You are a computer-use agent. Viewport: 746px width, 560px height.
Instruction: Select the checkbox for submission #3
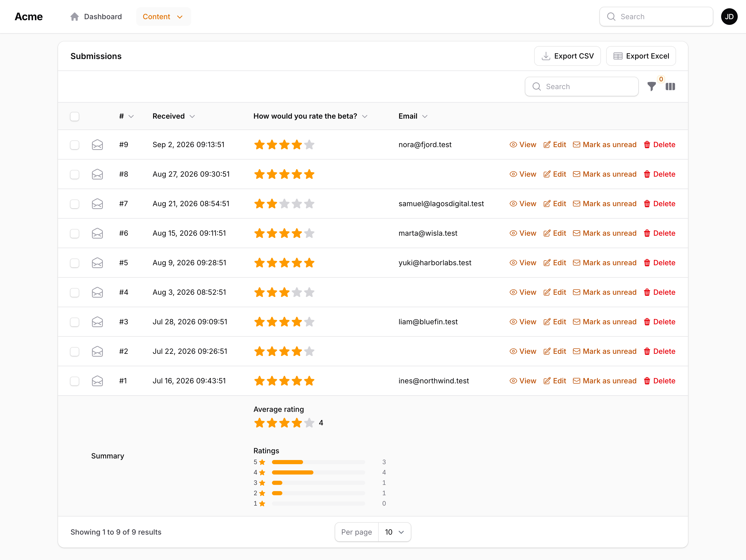tap(75, 322)
